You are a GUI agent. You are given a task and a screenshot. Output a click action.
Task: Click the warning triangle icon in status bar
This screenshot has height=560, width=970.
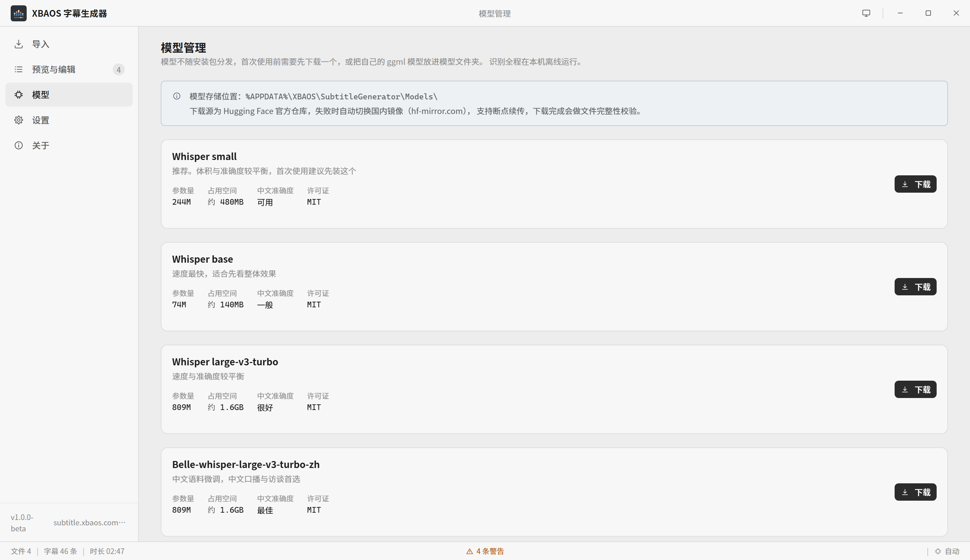tap(469, 551)
